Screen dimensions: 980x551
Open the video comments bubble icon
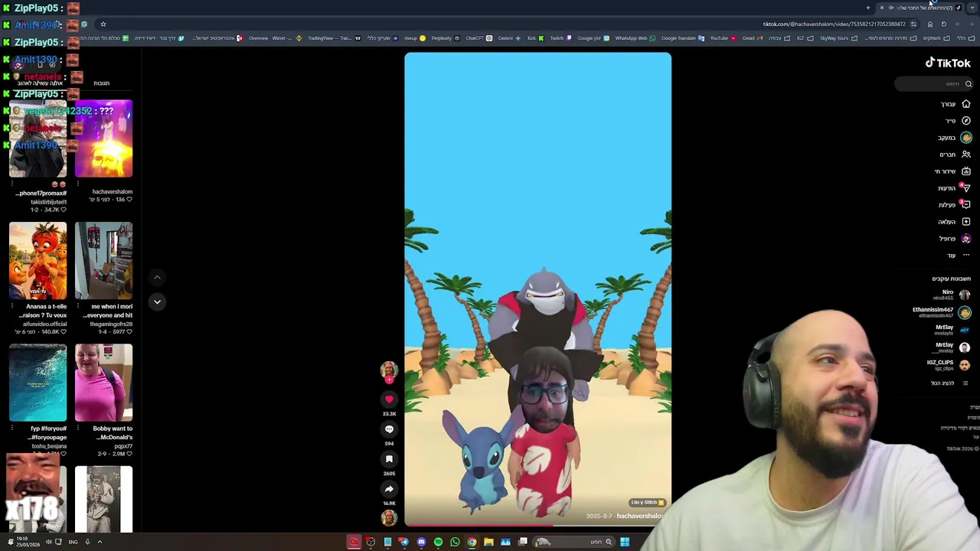click(389, 429)
